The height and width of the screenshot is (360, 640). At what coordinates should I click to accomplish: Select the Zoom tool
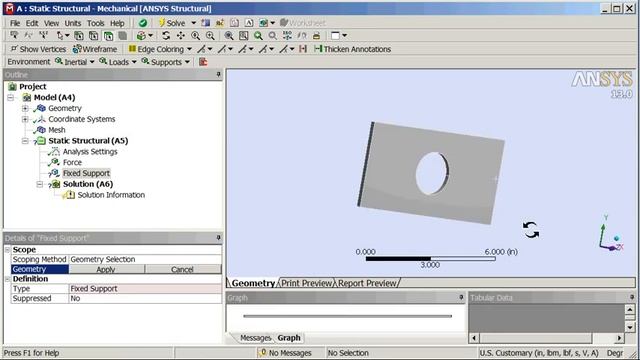195,36
